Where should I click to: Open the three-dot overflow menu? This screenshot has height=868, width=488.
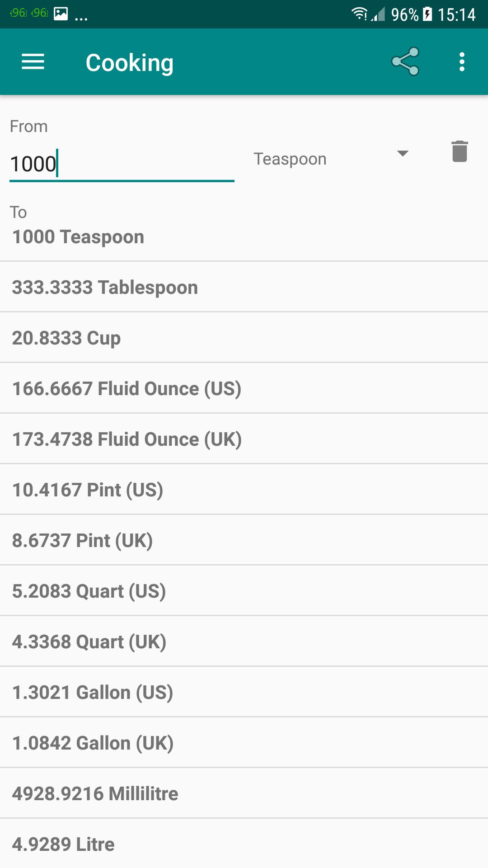tap(461, 61)
